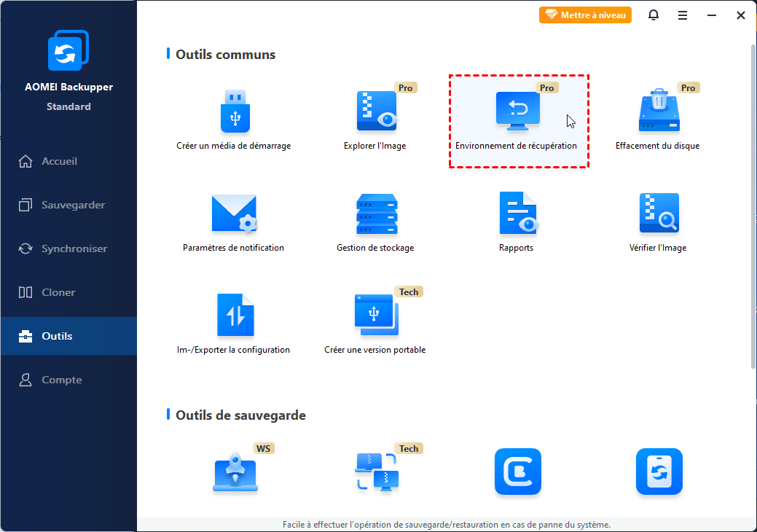
Task: Open the Vérifier l'Image tool icon
Action: [x=659, y=213]
